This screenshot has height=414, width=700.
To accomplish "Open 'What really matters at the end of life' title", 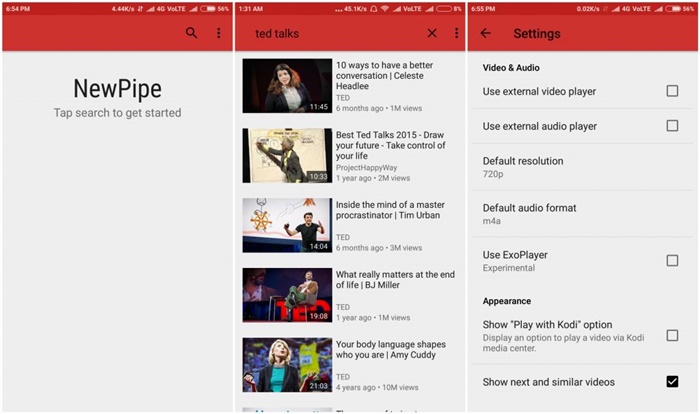I will 395,281.
